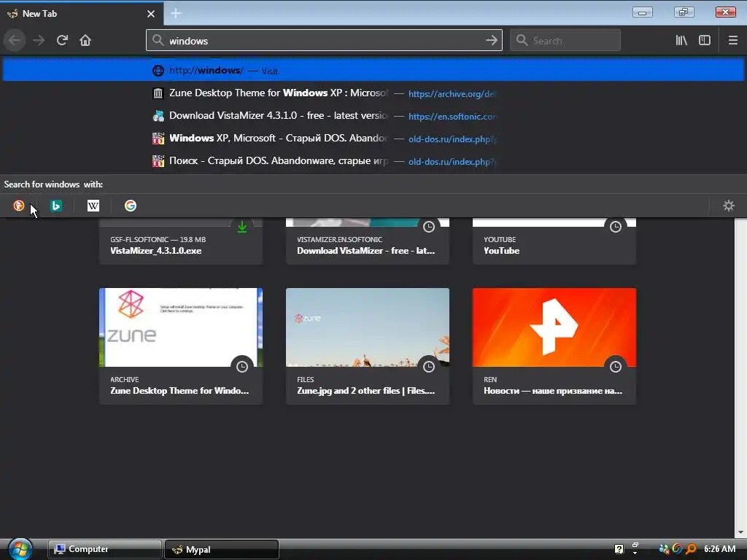
Task: Close the New Tab tab
Action: 151,14
